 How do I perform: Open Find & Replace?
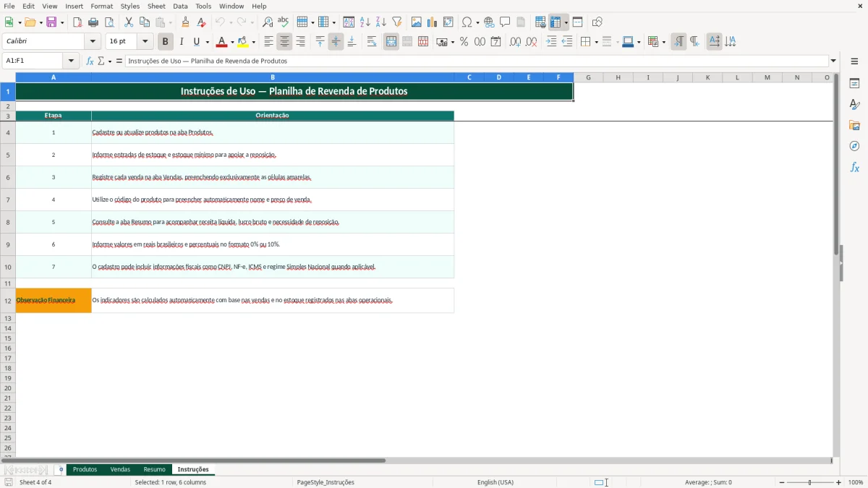[x=268, y=22]
